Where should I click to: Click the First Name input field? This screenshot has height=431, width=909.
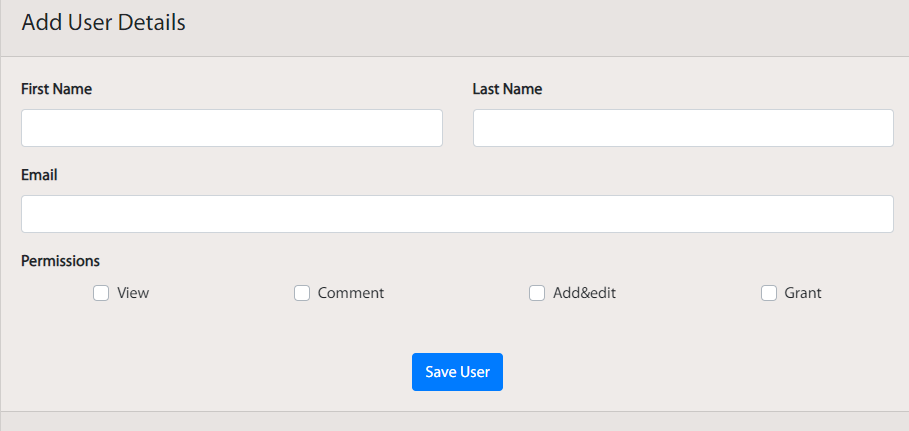coord(232,128)
